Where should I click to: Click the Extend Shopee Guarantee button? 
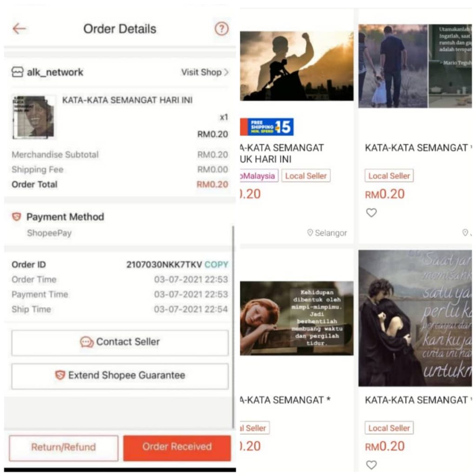point(120,376)
